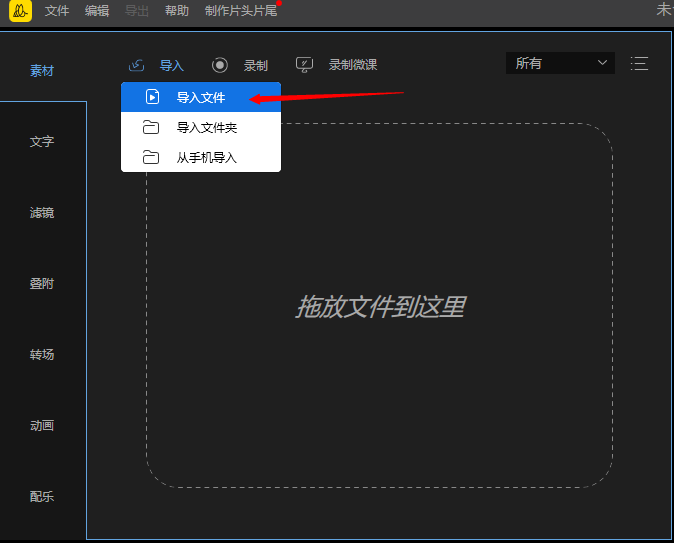Open the 制作片头片尾 menu item
The image size is (674, 543).
tap(241, 11)
